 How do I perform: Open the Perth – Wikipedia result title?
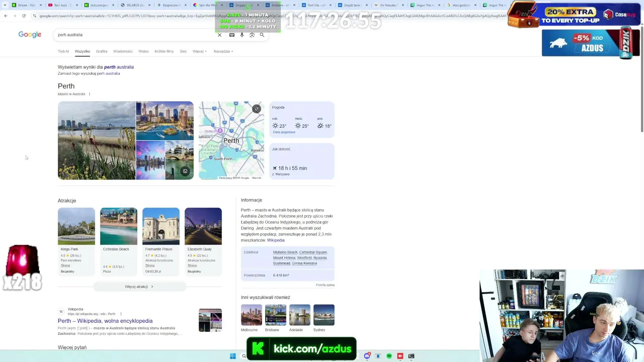(x=105, y=321)
